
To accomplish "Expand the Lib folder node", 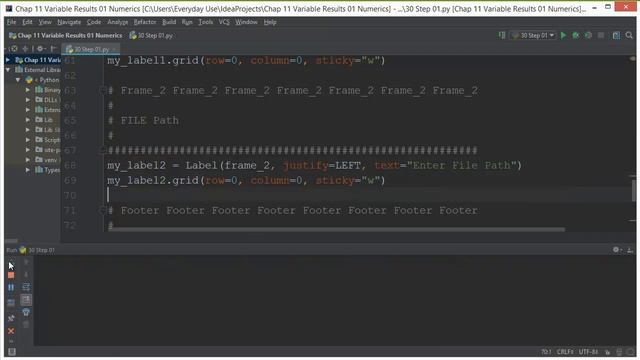I will click(28, 120).
